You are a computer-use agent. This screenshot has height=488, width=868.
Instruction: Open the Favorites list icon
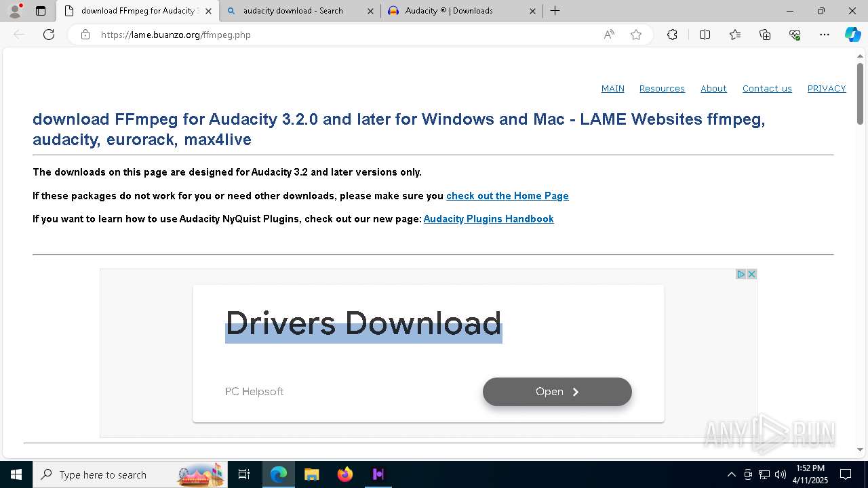point(735,35)
